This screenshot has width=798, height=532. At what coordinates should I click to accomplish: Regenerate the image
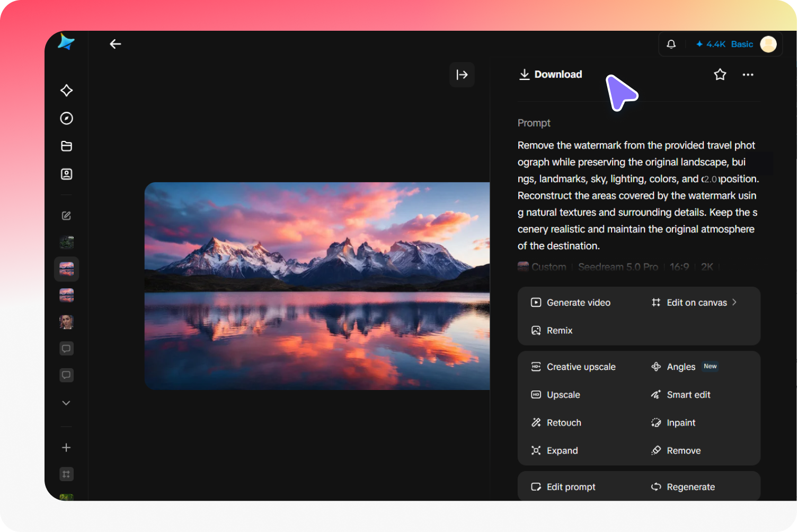click(x=683, y=487)
